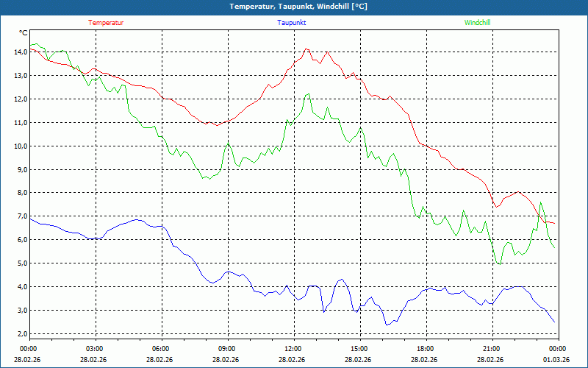Click the red Temperatur legend label
This screenshot has height=368, width=588.
[106, 22]
